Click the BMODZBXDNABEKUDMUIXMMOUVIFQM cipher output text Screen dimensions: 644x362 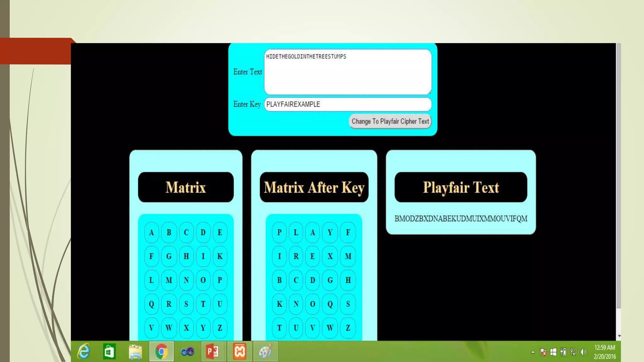(x=461, y=219)
